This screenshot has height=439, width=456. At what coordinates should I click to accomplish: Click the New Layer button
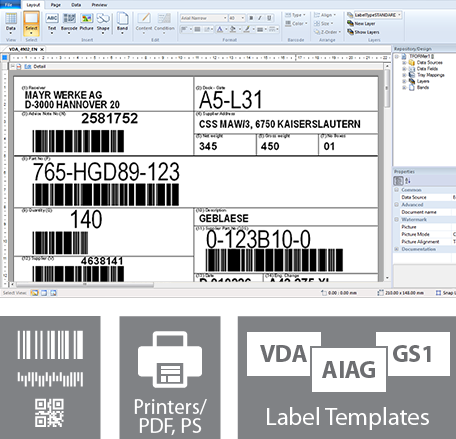[x=361, y=24]
